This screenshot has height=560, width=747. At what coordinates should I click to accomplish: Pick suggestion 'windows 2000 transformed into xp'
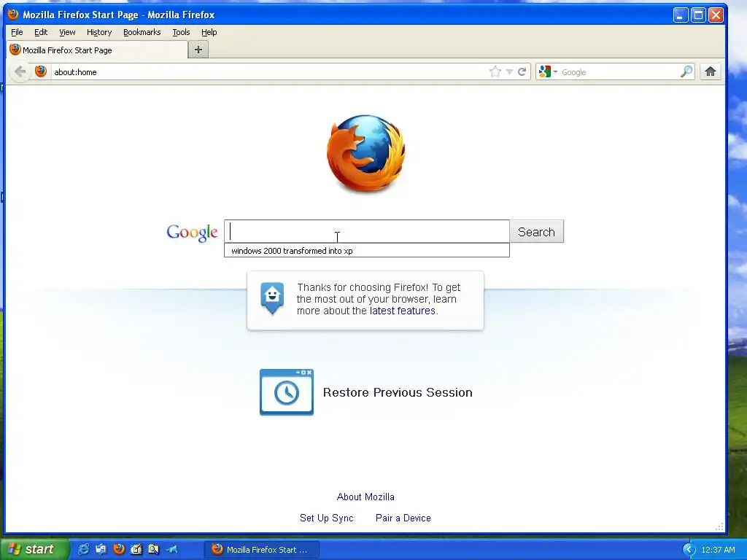coord(367,251)
